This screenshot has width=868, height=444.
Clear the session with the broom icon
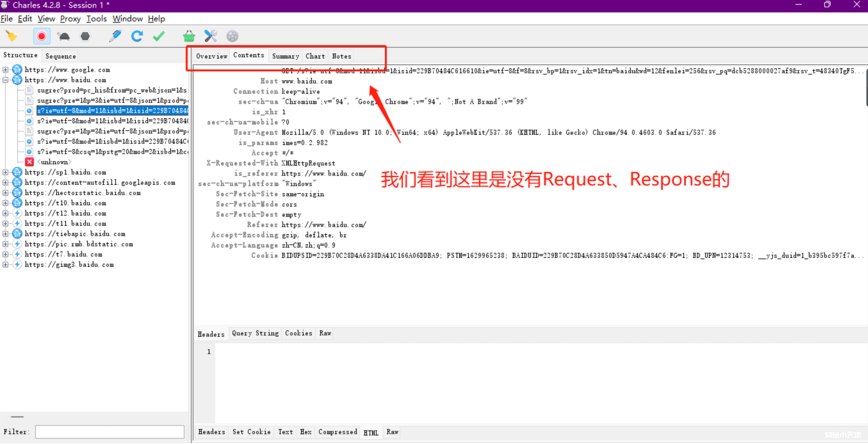12,36
